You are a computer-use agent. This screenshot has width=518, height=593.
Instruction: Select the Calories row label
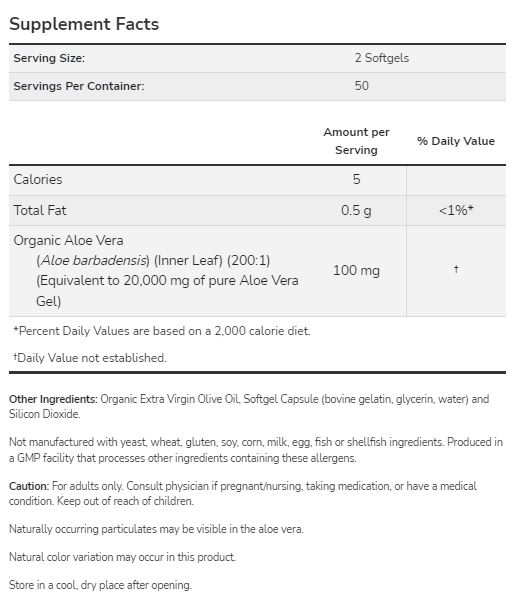(38, 179)
